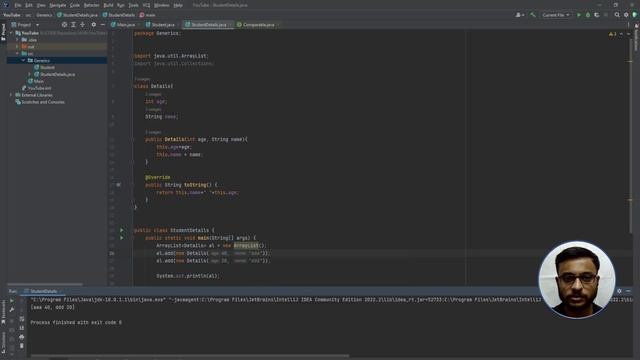Screen dimensions: 640x360
Task: Expand StudentDetails.java in project tree
Action: click(x=29, y=74)
